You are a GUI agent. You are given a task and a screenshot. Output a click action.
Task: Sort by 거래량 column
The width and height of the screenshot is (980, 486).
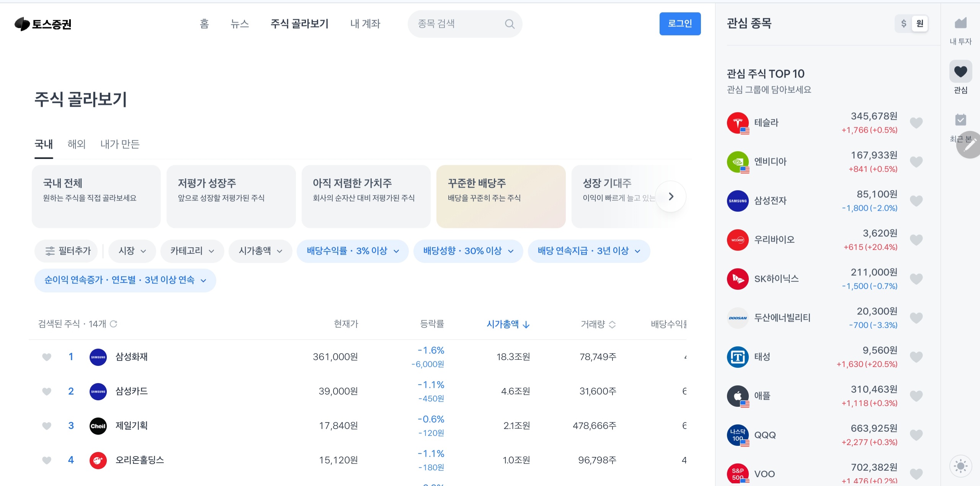(598, 325)
